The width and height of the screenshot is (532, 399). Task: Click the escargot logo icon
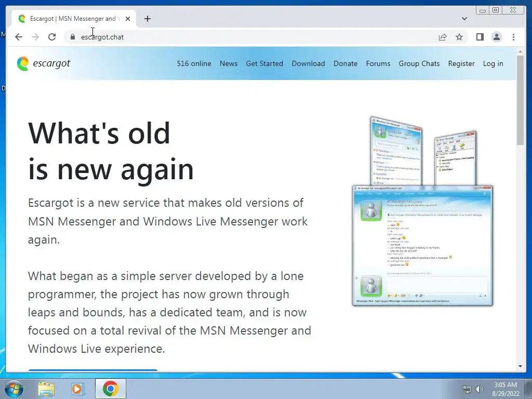coord(23,64)
